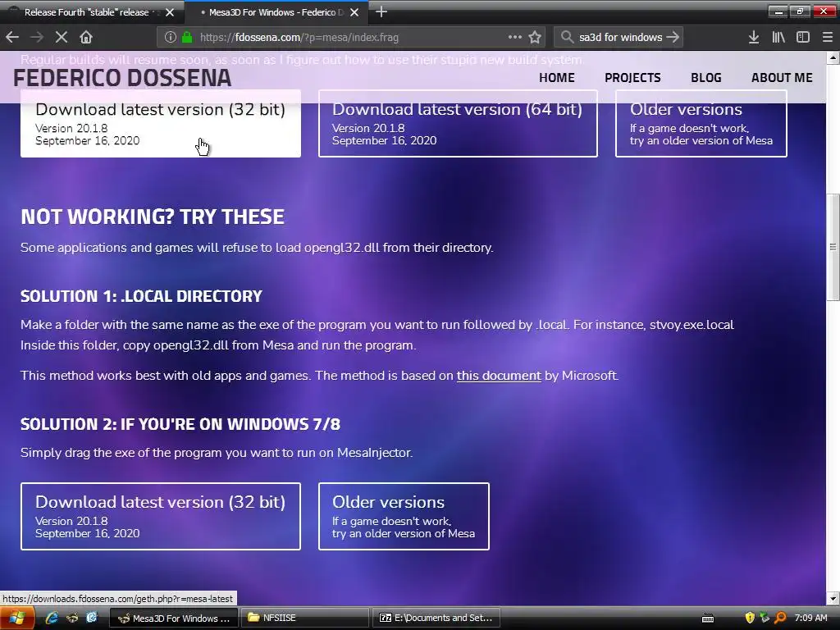The height and width of the screenshot is (630, 840).
Task: Open page actions three-dots menu
Action: (515, 37)
